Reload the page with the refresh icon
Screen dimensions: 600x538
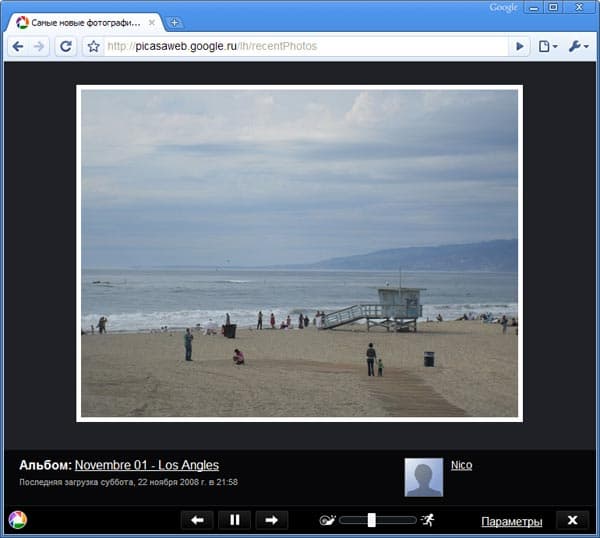(x=65, y=46)
